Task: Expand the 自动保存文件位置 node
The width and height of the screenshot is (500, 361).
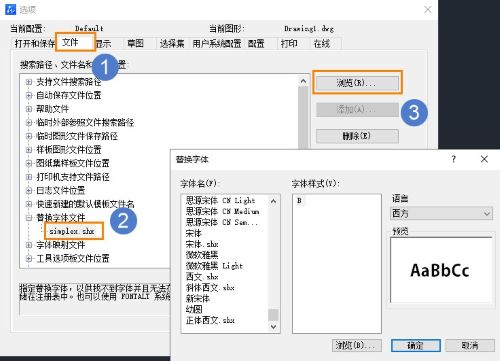Action: [x=29, y=95]
